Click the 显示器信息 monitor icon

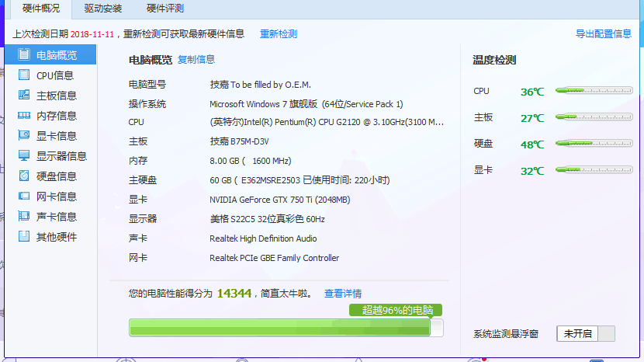click(x=24, y=155)
